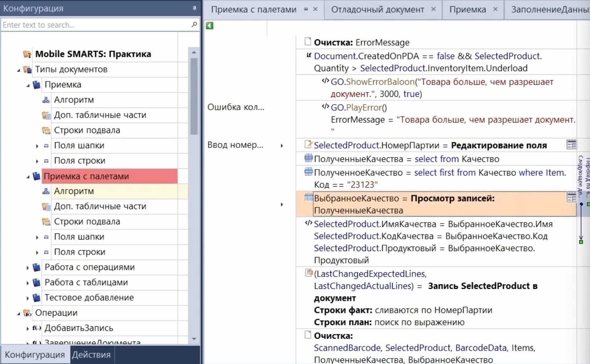
Task: Select the Работа с операциями document type
Action: click(90, 267)
